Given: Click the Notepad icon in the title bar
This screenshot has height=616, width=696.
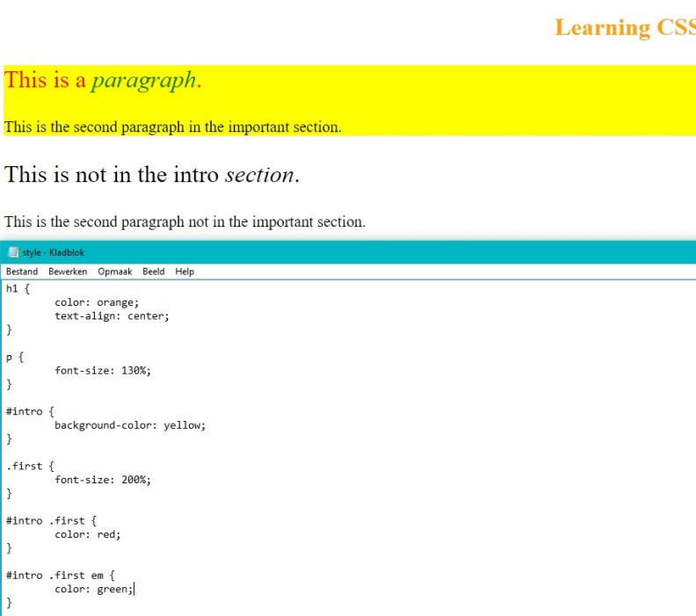Looking at the screenshot, I should tap(13, 252).
